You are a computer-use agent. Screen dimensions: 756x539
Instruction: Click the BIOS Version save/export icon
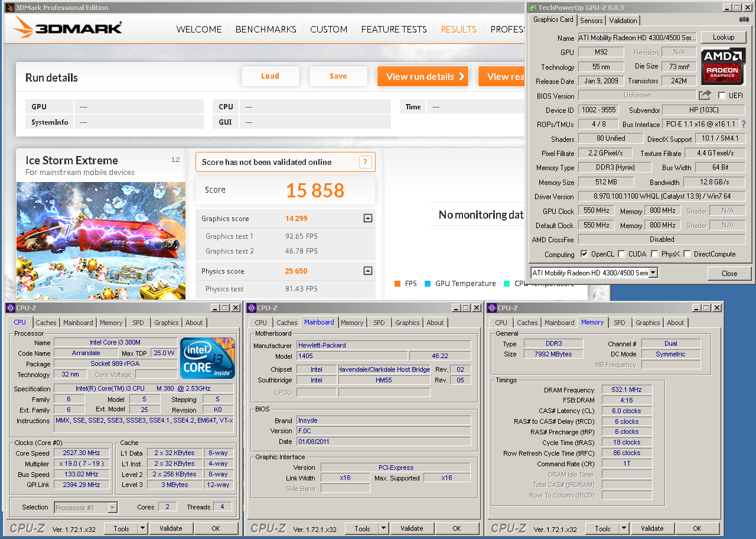point(705,95)
